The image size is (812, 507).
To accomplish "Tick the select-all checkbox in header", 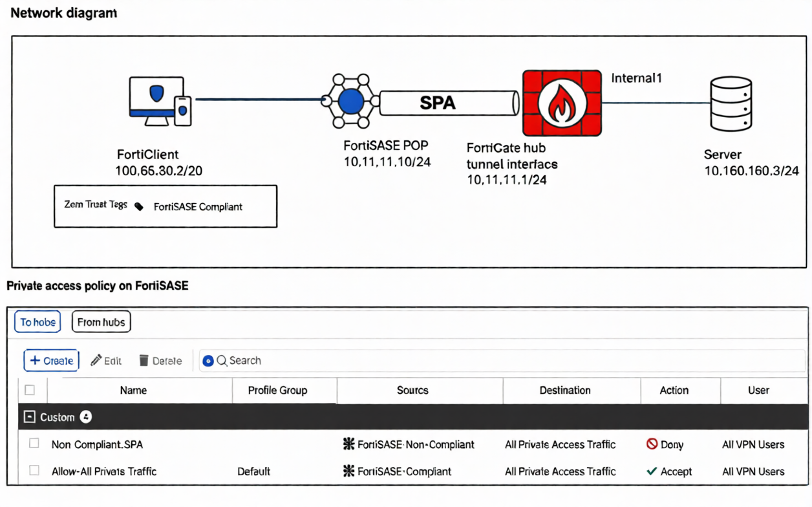I will point(30,390).
